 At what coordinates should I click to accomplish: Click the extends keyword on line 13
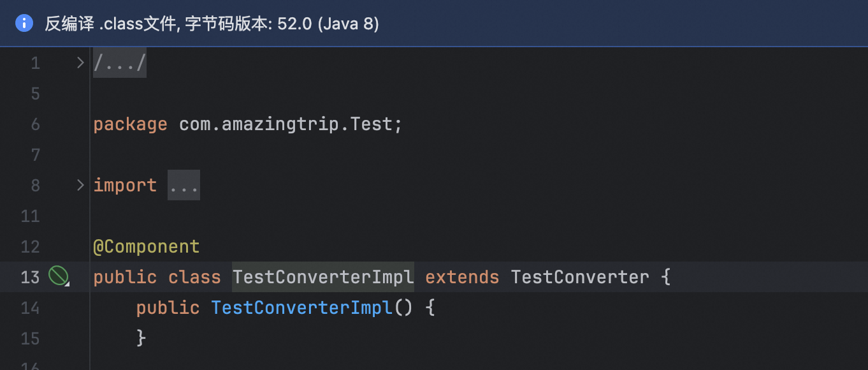point(462,277)
